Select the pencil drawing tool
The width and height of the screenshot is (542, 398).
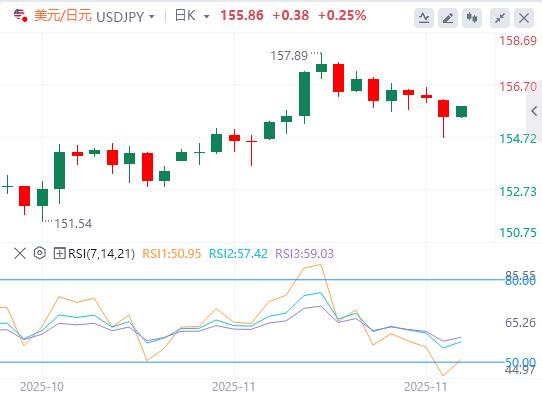pos(448,18)
